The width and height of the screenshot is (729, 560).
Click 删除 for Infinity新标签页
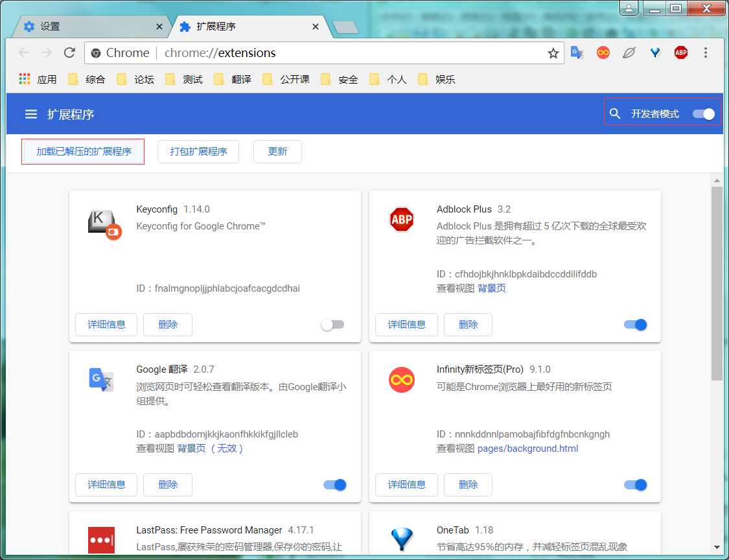coord(468,485)
